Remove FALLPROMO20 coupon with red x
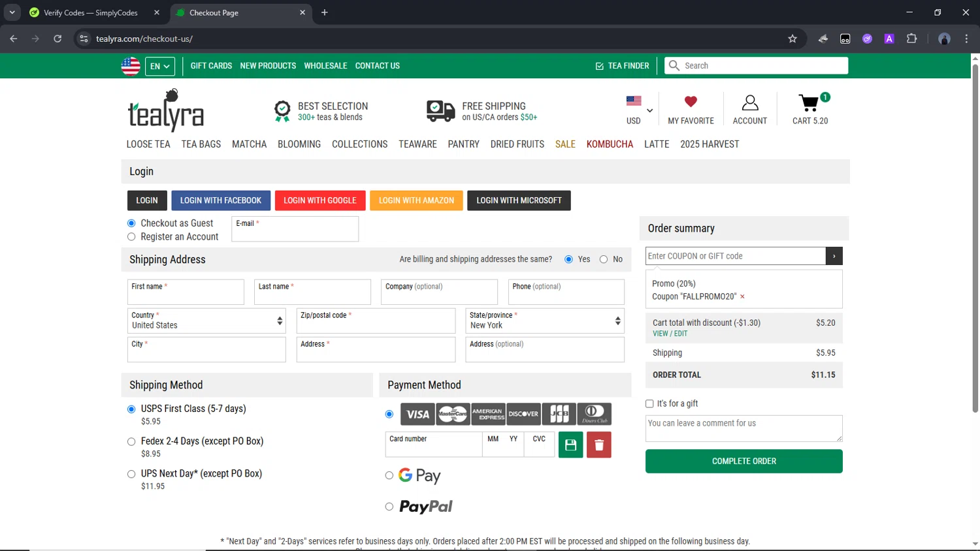 pos(742,296)
